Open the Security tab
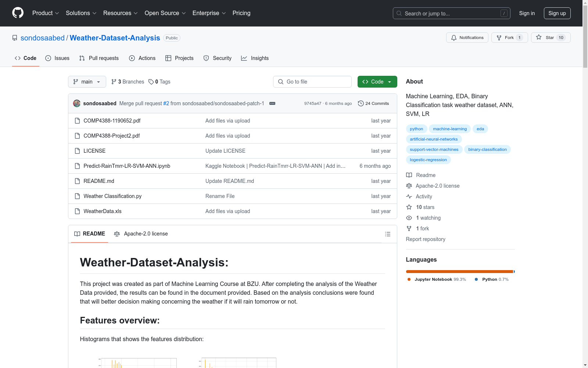 218,58
